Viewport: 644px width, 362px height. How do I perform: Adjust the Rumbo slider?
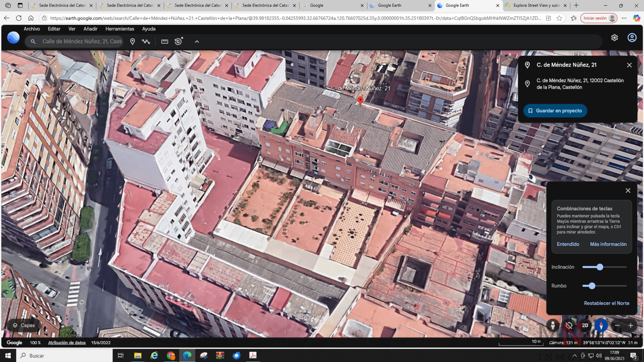click(592, 286)
